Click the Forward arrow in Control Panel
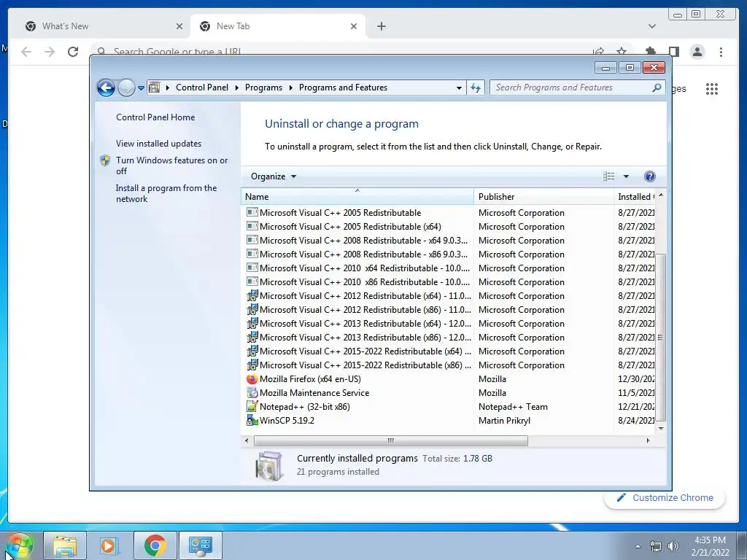 (x=126, y=87)
